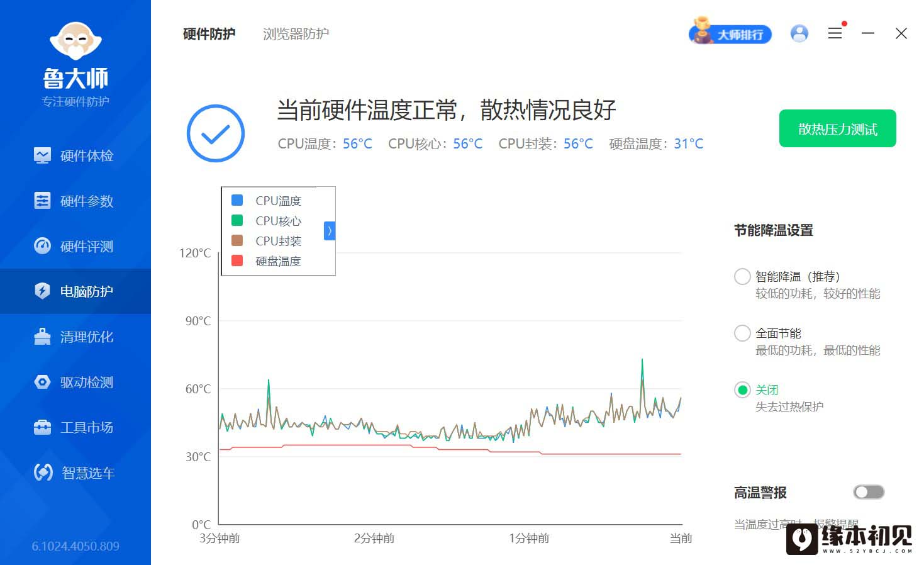
Task: Click the 鲁大师 mascot logo
Action: (x=75, y=42)
